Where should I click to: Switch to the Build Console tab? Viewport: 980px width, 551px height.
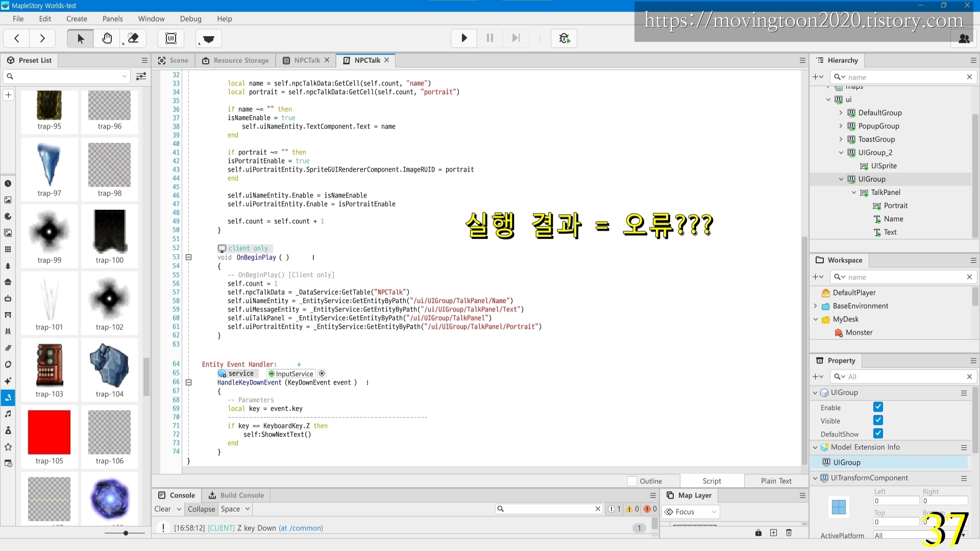pyautogui.click(x=236, y=495)
